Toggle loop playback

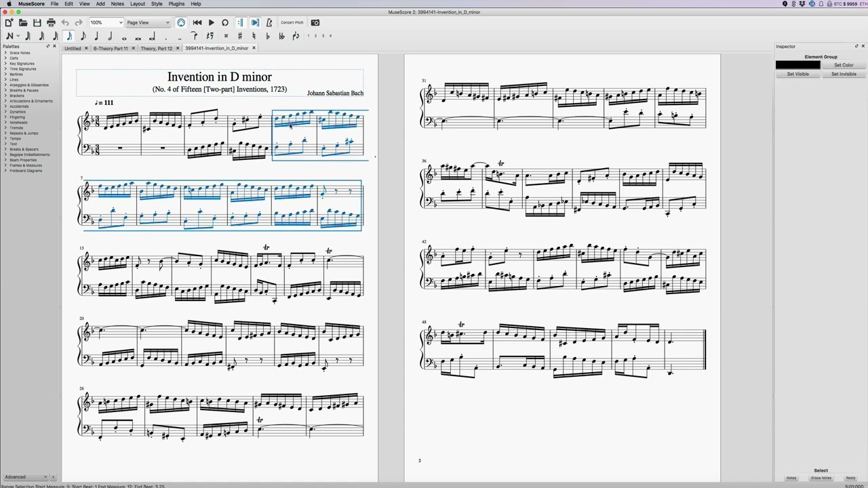tap(225, 22)
